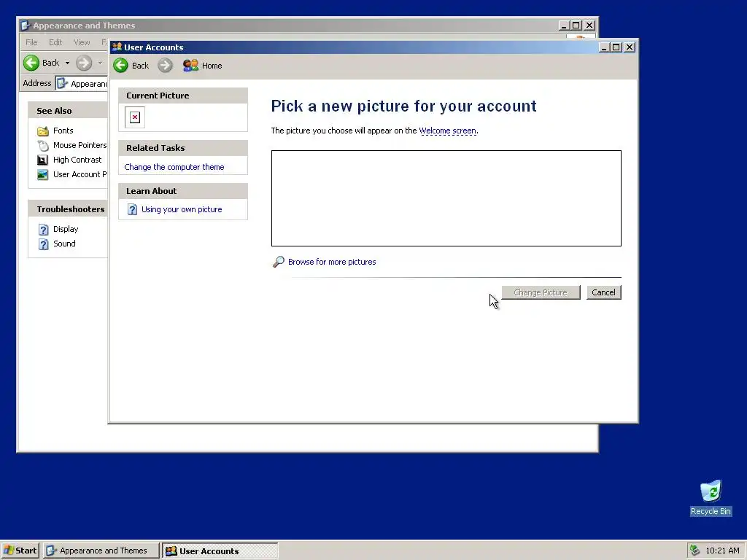Viewport: 747px width, 560px height.
Task: Click Appearance and Themes title bar icon
Action: [26, 26]
